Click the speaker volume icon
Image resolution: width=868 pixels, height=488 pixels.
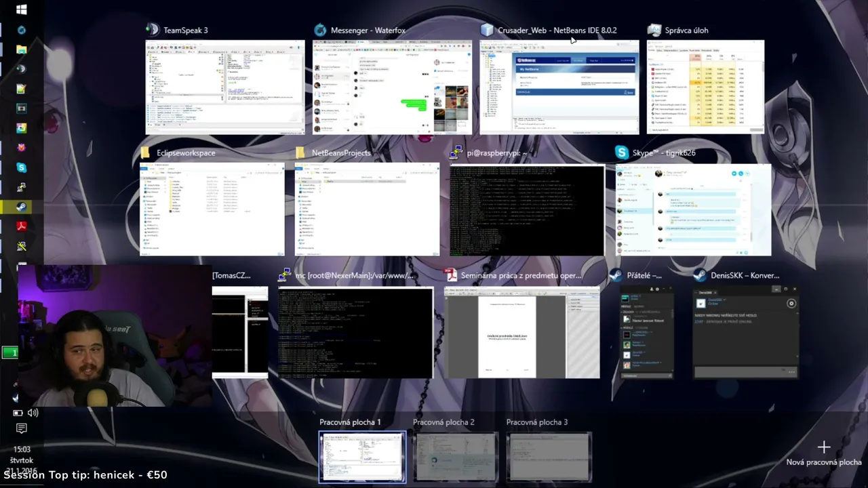tap(33, 412)
